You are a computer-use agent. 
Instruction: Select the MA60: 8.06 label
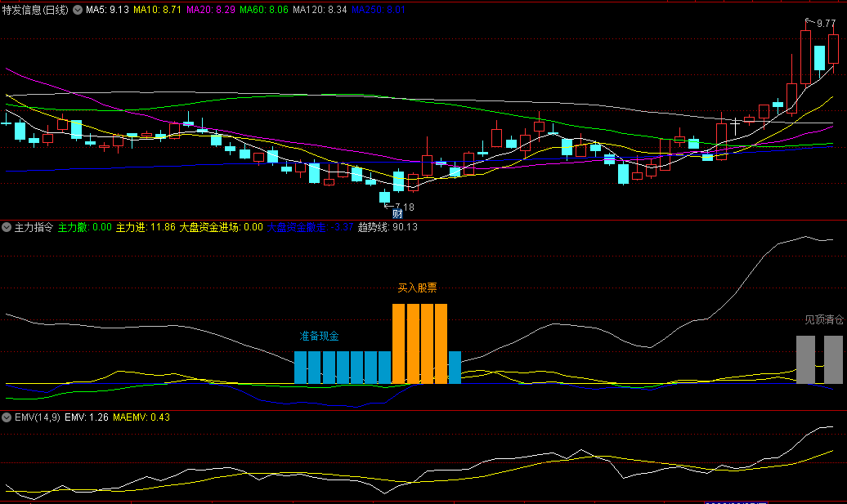[263, 10]
